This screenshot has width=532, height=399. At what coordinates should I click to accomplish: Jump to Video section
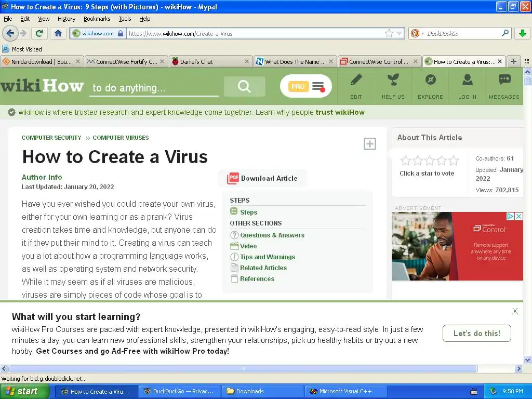click(248, 246)
